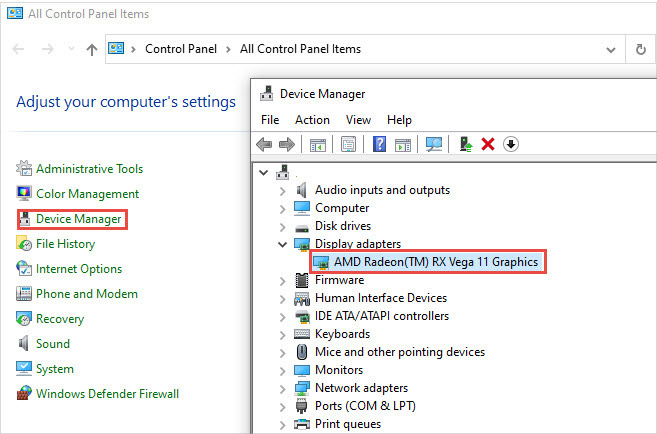Select AMD Radeon RX Vega 11 Graphics device

(436, 262)
